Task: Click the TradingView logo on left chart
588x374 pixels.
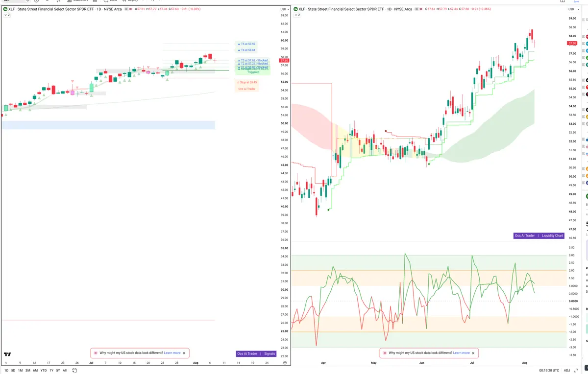Action: [x=7, y=354]
